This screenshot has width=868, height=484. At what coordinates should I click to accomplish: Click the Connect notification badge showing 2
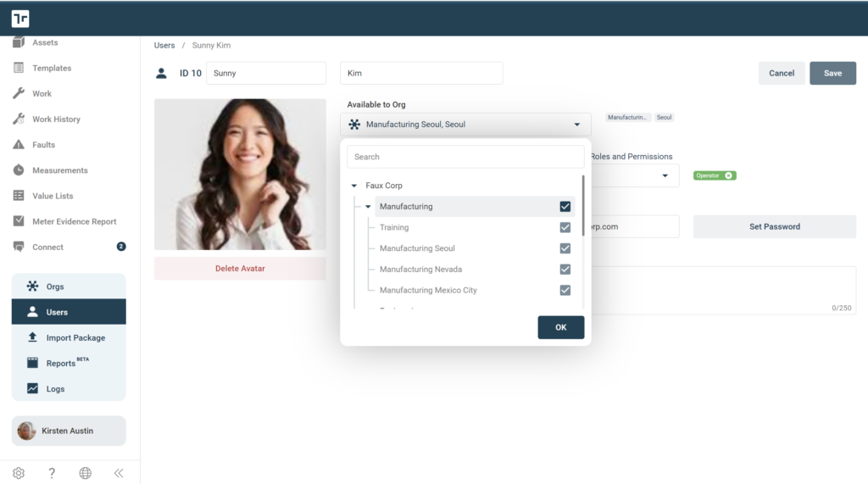[121, 247]
